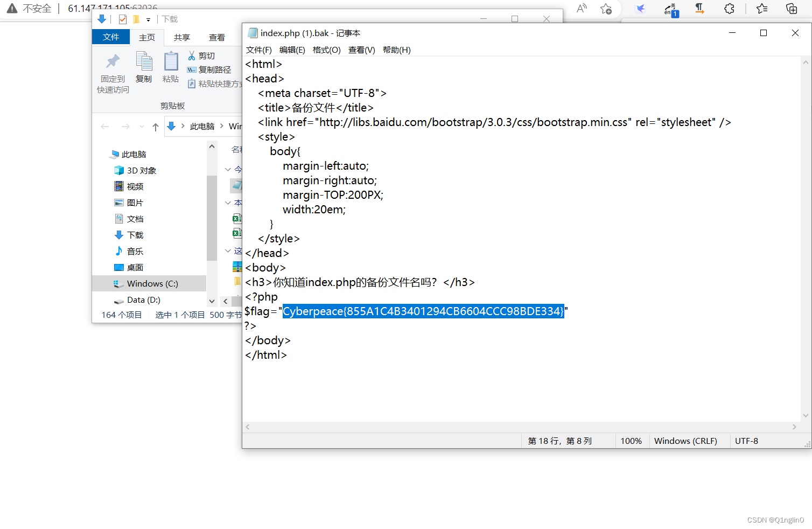Click navigation pane scroll-up arrow
Screen dimensions: 812x529
tap(212, 147)
